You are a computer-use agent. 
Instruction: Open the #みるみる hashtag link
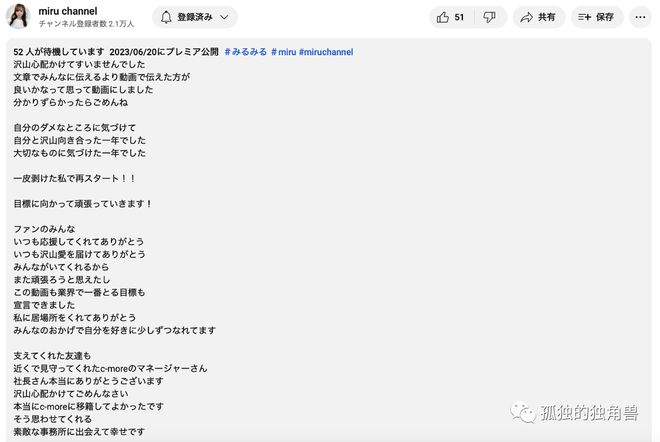click(246, 52)
